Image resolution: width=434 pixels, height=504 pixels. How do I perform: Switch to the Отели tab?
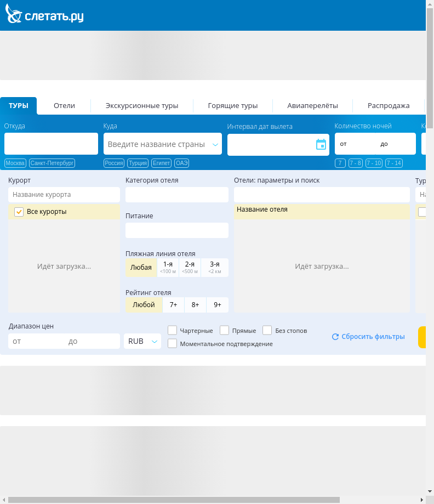[x=64, y=106]
